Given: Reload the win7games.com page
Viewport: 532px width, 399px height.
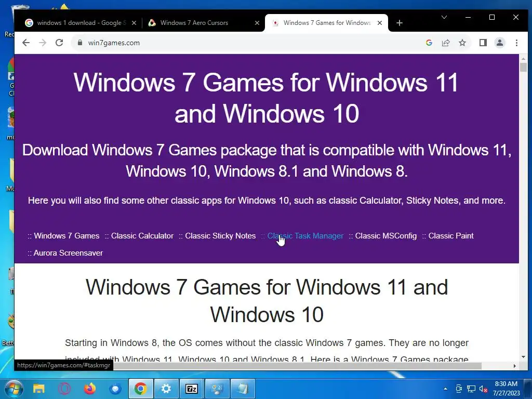Looking at the screenshot, I should click(59, 43).
